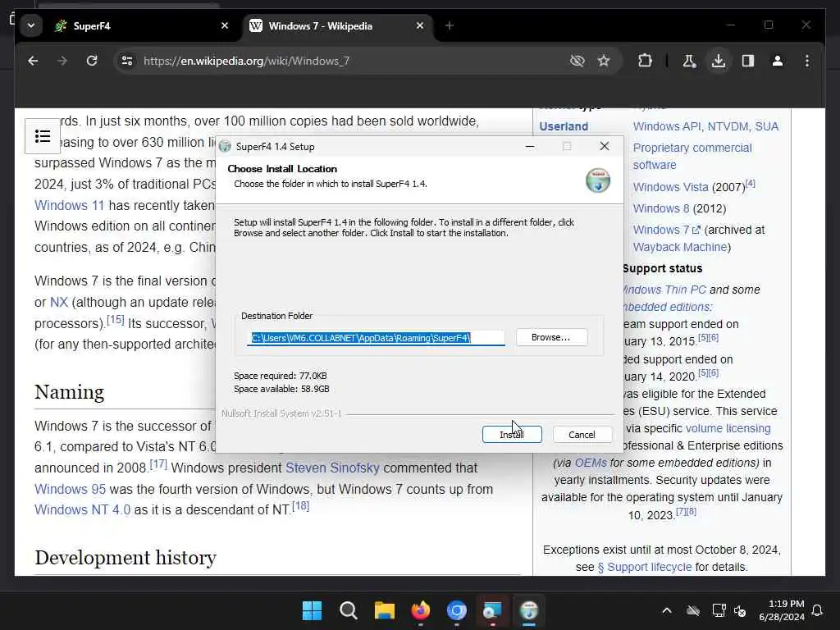
Task: Open the OEMs link
Action: [591, 463]
